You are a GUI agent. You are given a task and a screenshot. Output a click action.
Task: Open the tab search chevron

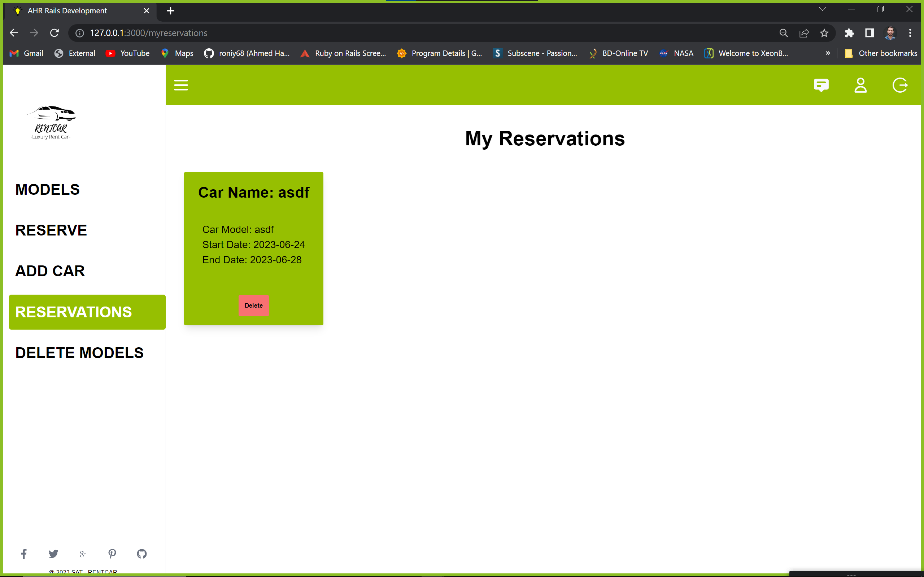pyautogui.click(x=822, y=9)
